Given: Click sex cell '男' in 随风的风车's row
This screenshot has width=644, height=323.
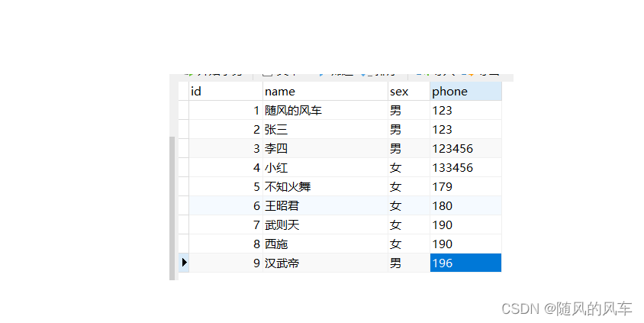Looking at the screenshot, I should coord(409,110).
